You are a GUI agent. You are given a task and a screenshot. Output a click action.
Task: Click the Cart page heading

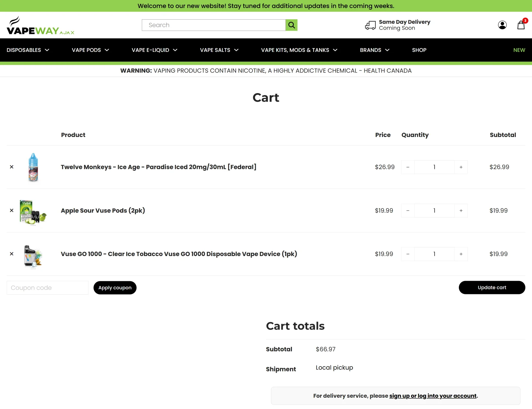pos(266,98)
